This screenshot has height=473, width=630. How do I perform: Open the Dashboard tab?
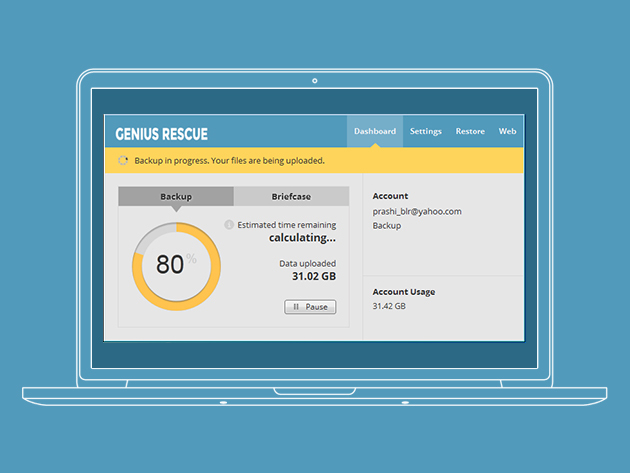coord(375,131)
